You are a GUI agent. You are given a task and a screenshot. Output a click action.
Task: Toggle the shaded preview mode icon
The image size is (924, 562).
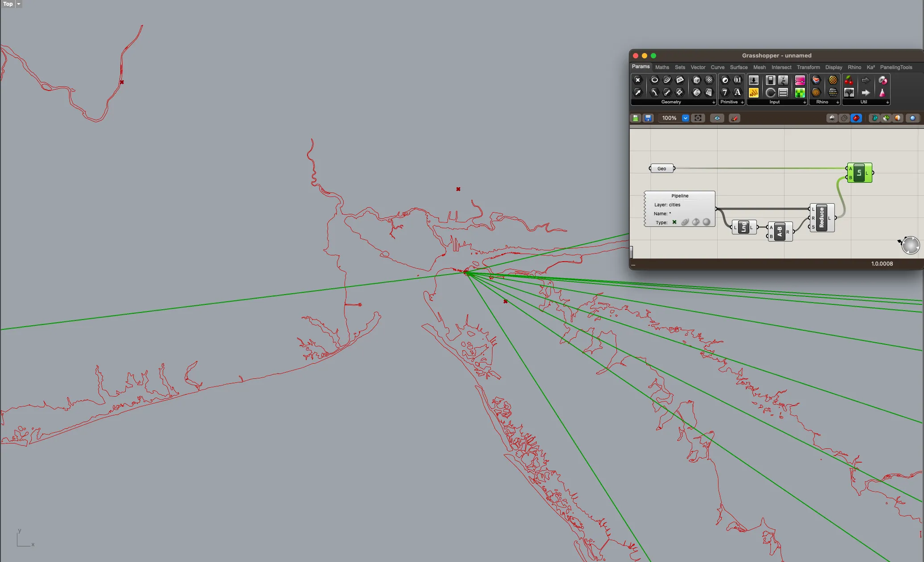pyautogui.click(x=856, y=118)
